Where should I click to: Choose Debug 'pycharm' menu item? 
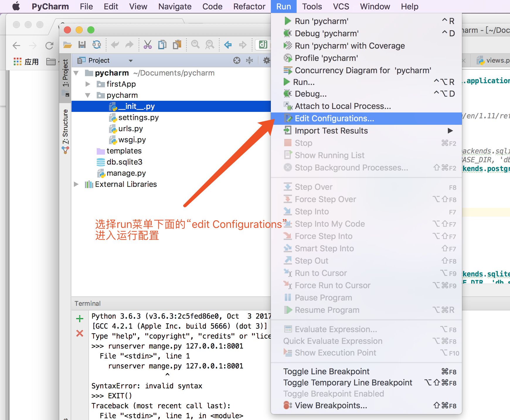(x=366, y=33)
